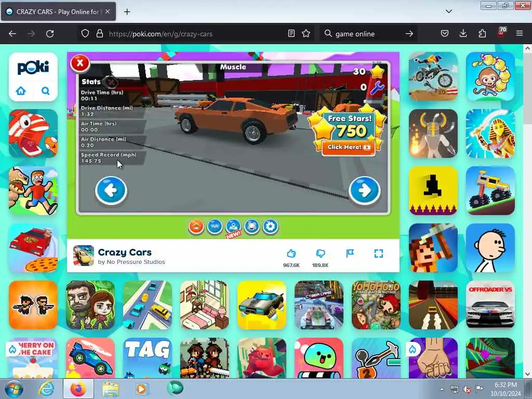Bookmark this page with star

[x=306, y=33]
